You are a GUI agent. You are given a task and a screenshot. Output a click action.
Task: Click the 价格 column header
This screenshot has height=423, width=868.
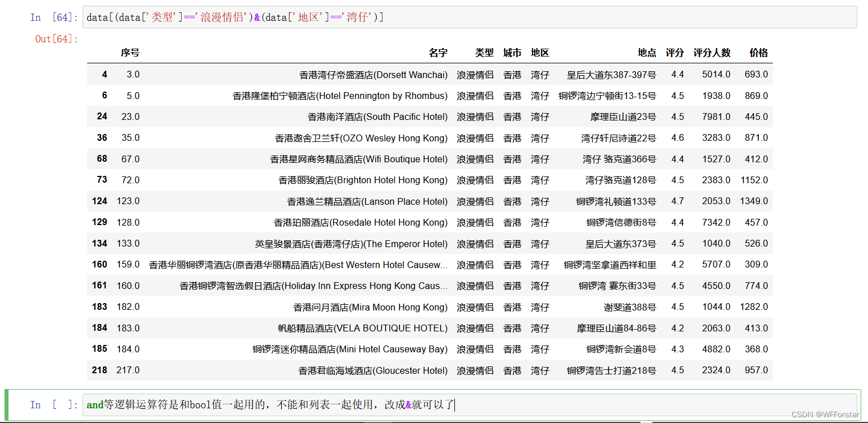[x=759, y=53]
